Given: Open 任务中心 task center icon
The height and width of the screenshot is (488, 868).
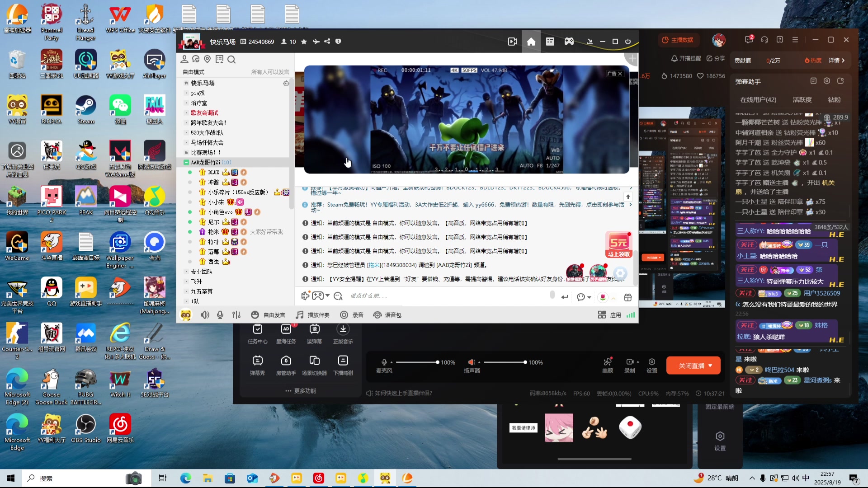Looking at the screenshot, I should [x=257, y=334].
